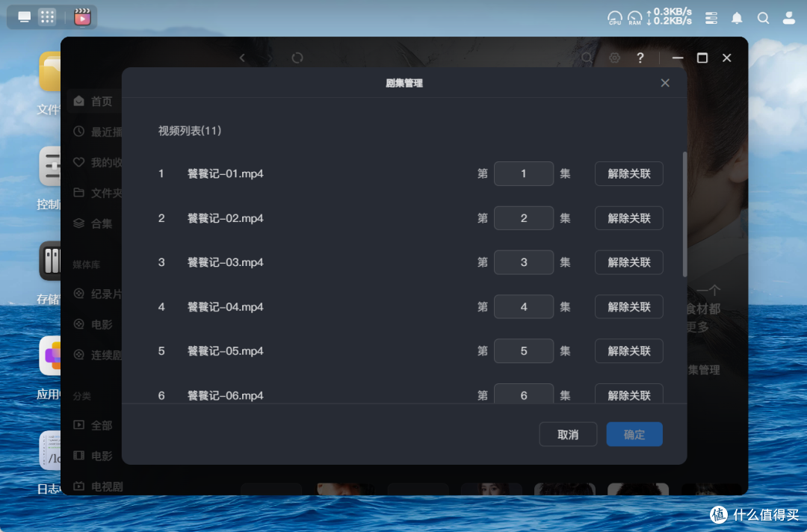This screenshot has height=532, width=807.
Task: Open the desktop view icon in top bar
Action: (24, 17)
